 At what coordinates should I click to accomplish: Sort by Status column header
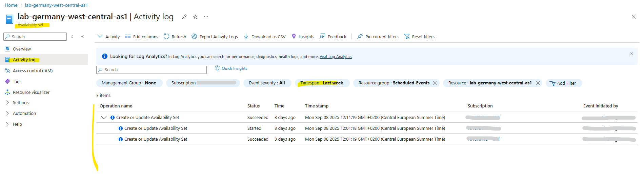(254, 106)
